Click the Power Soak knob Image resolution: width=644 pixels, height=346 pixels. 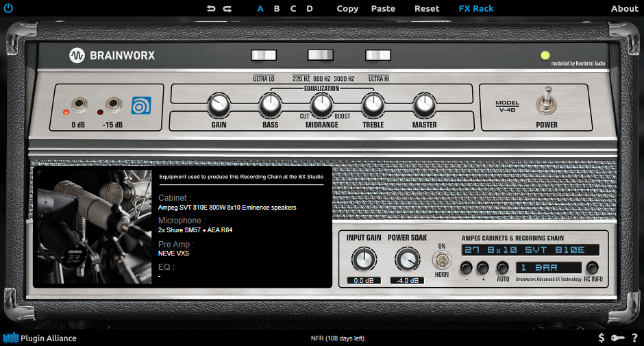click(407, 260)
